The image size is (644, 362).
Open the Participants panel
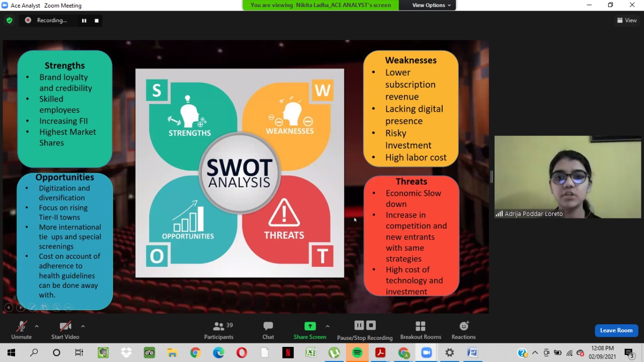(218, 330)
